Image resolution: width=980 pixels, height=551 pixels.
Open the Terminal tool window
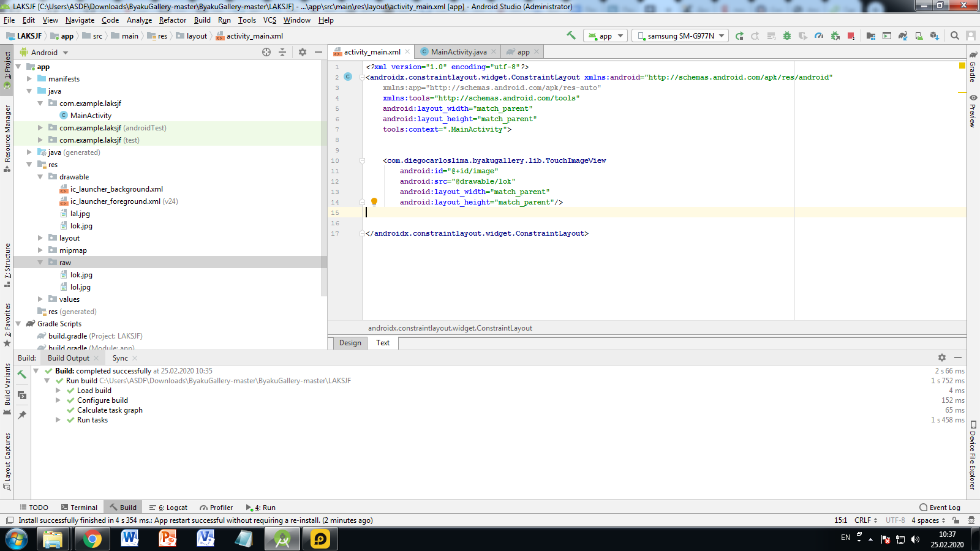[79, 508]
